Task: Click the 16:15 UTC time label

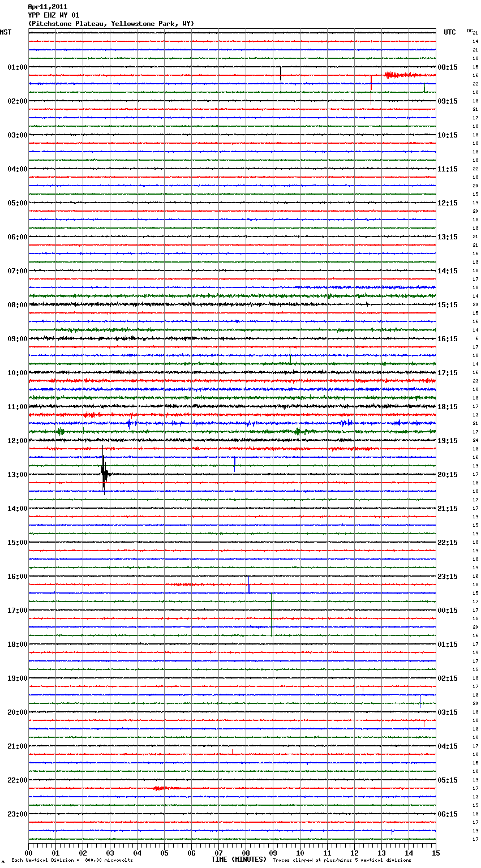Action: point(448,339)
